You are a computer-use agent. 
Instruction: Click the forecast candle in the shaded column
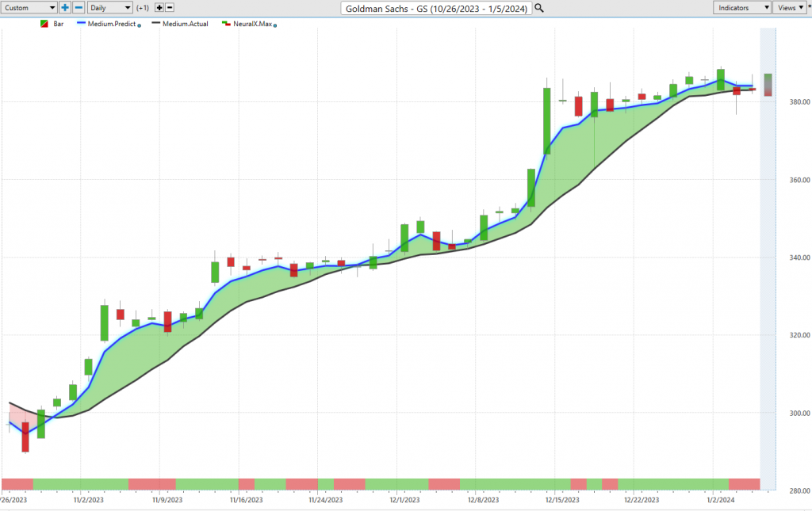coord(768,85)
